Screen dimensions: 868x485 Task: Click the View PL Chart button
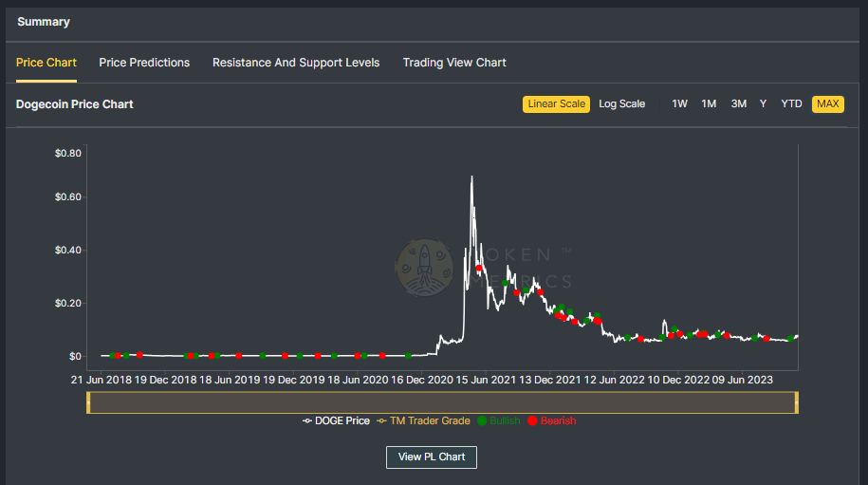pos(432,457)
